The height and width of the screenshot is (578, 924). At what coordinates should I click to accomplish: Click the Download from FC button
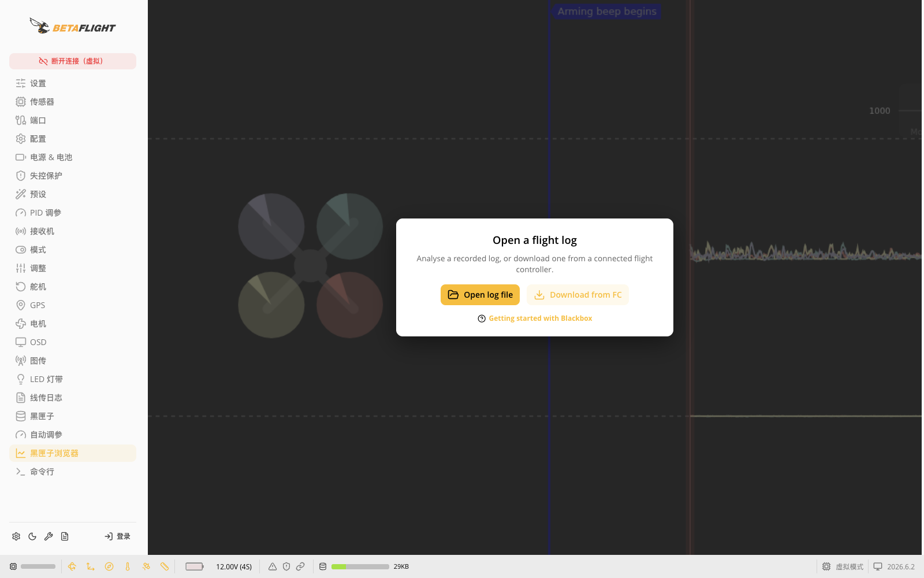[x=577, y=295]
